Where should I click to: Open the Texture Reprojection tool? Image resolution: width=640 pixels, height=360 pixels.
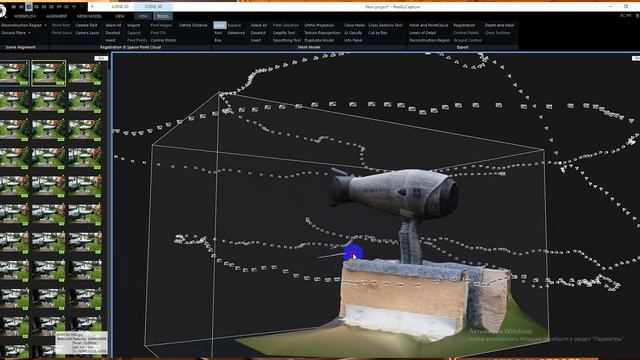pos(322,33)
